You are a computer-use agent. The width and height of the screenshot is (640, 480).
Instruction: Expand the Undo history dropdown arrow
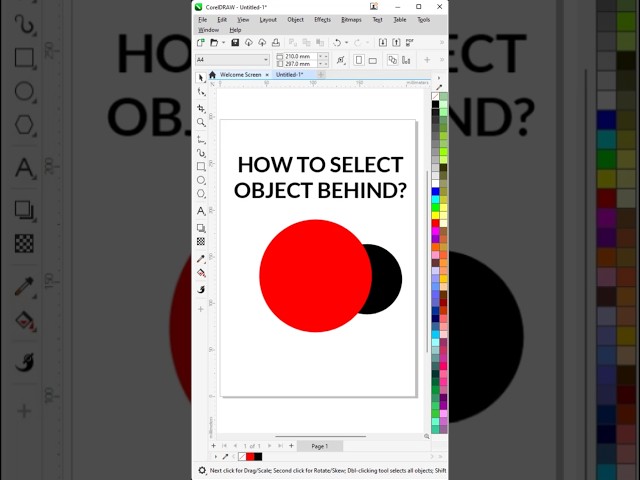347,42
